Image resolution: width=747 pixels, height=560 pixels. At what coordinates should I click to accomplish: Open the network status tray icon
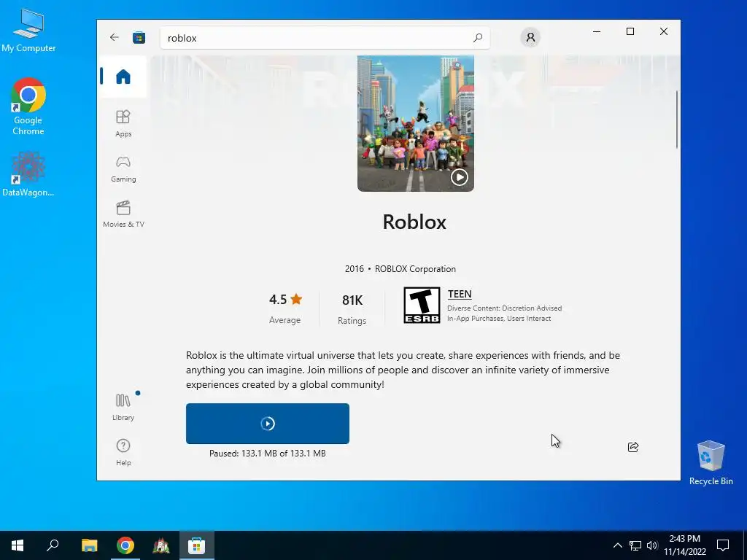tap(635, 545)
